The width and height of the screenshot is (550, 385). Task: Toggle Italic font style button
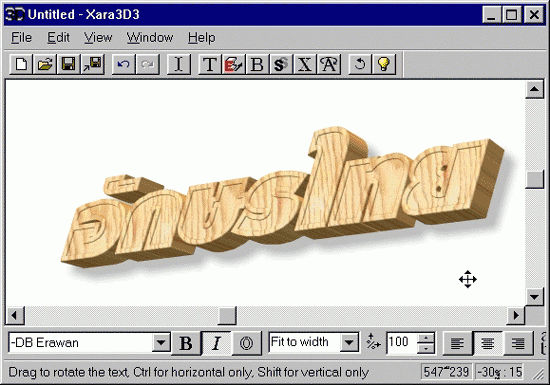216,343
